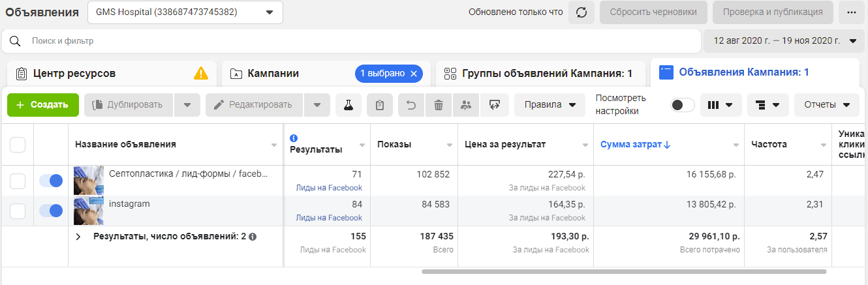The width and height of the screenshot is (868, 285).
Task: Click the warning triangle in Центр ресурсов
Action: (201, 73)
